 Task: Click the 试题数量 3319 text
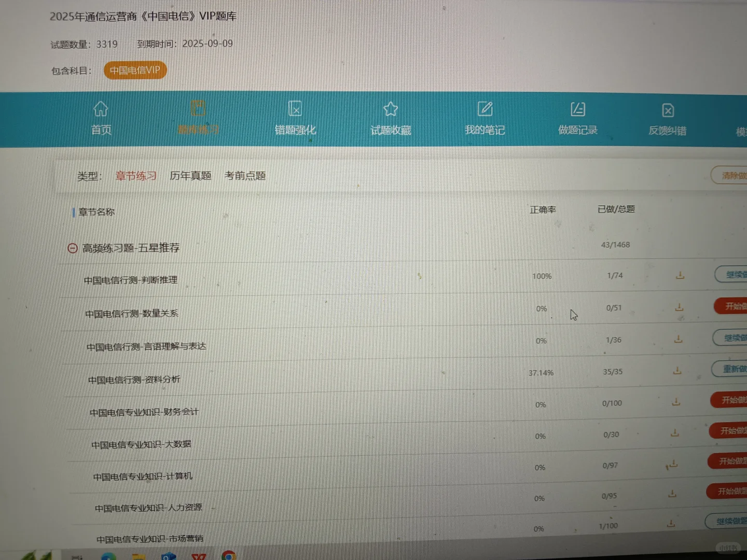84,45
